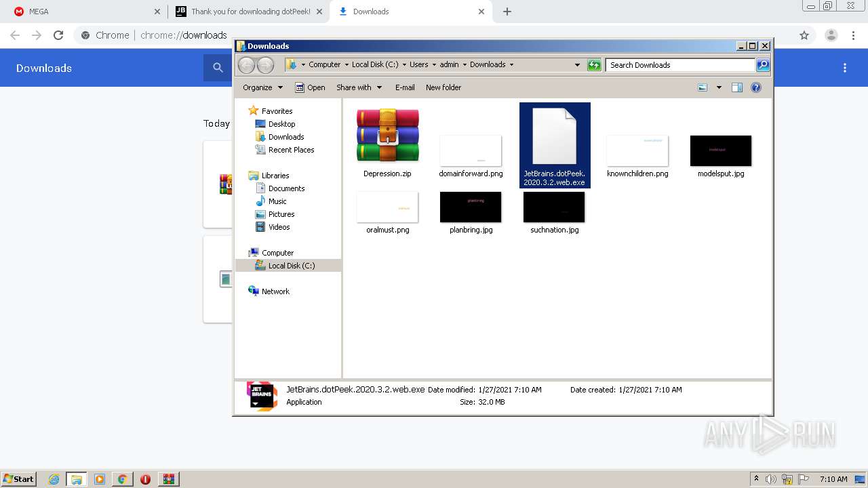868x488 pixels.
Task: Open a new Chrome tab
Action: point(507,12)
